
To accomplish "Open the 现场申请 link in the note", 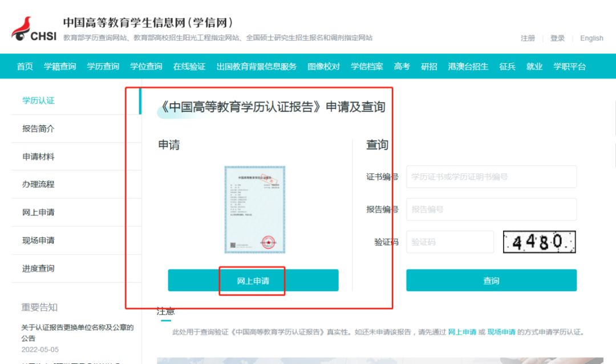I will (501, 332).
